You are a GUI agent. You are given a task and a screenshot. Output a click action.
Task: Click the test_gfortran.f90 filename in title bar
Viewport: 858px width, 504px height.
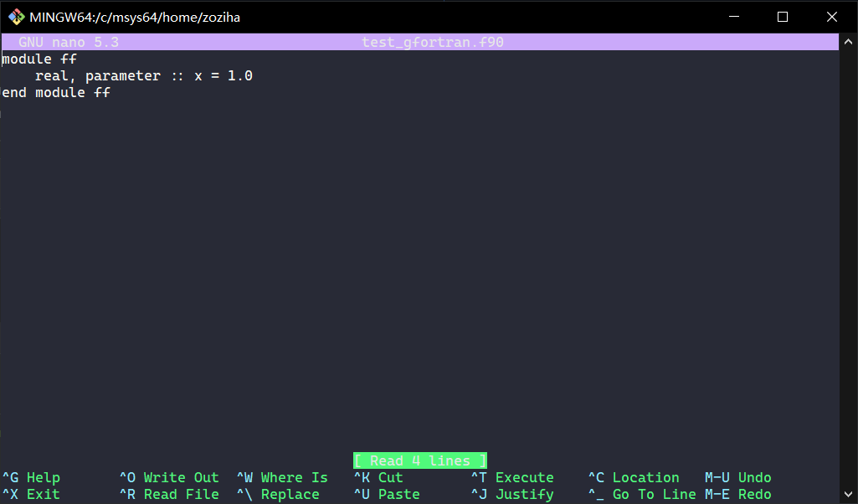click(432, 41)
